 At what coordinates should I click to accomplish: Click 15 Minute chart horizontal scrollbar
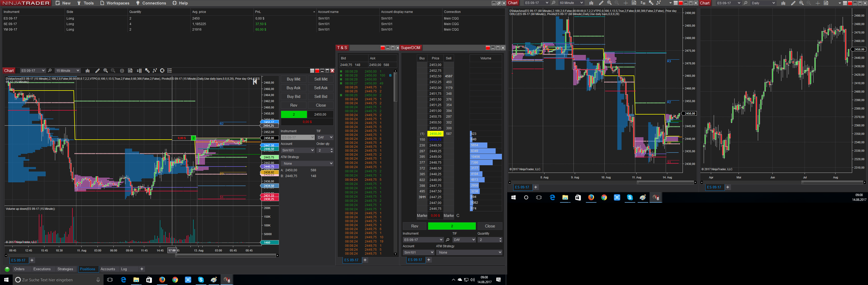pos(225,255)
